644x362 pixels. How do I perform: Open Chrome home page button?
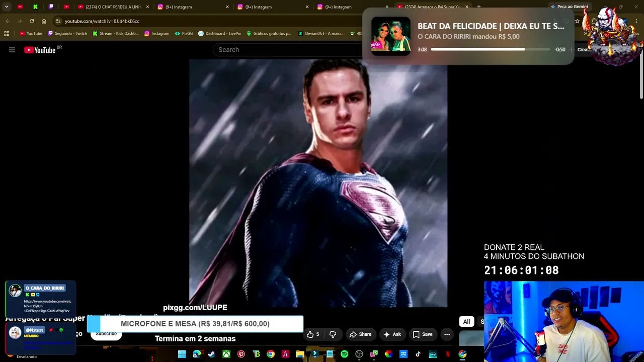[44, 21]
